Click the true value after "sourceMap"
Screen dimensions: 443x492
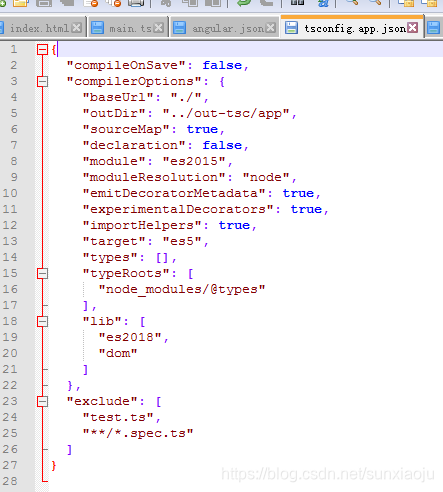(202, 130)
